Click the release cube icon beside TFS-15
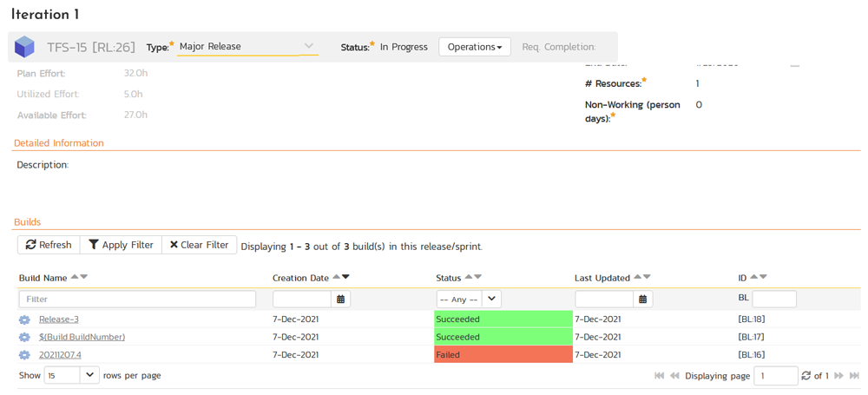 (24, 47)
